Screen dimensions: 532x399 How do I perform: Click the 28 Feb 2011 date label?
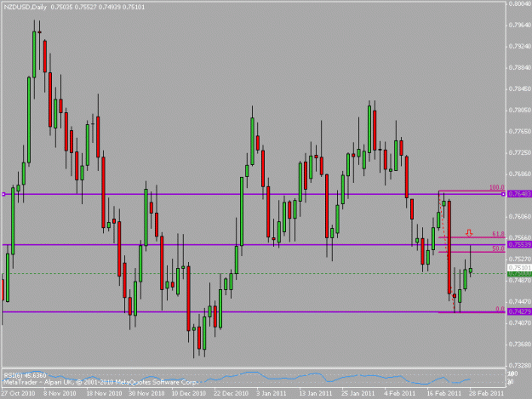(x=486, y=394)
